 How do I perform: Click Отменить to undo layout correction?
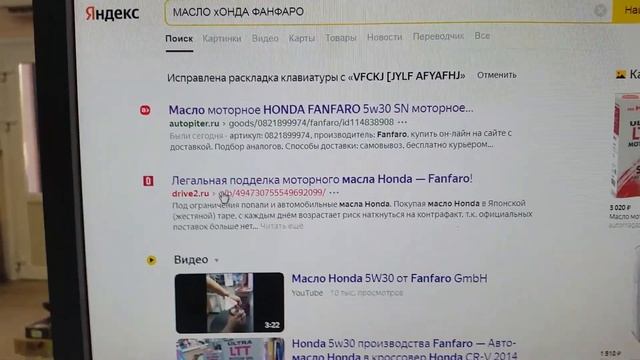tap(497, 75)
